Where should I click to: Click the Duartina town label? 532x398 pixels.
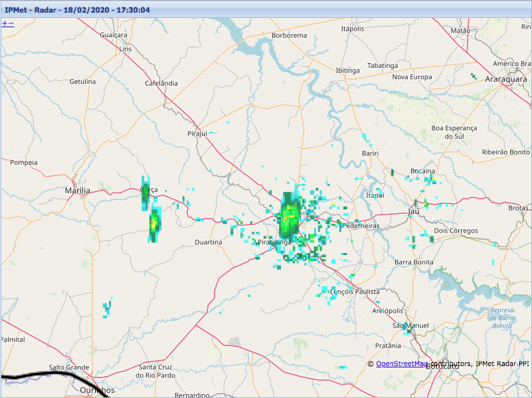click(x=209, y=243)
